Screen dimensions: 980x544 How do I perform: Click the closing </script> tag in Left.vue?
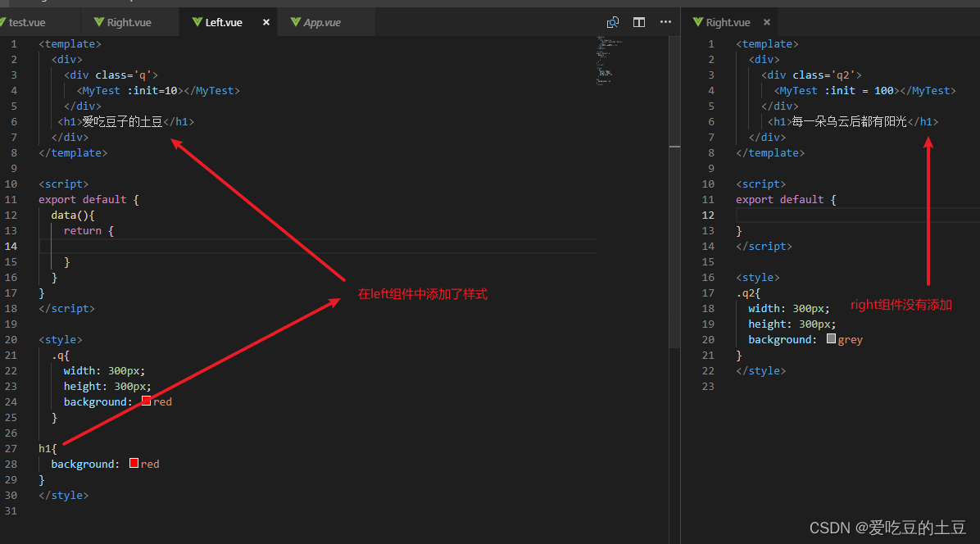tap(67, 309)
